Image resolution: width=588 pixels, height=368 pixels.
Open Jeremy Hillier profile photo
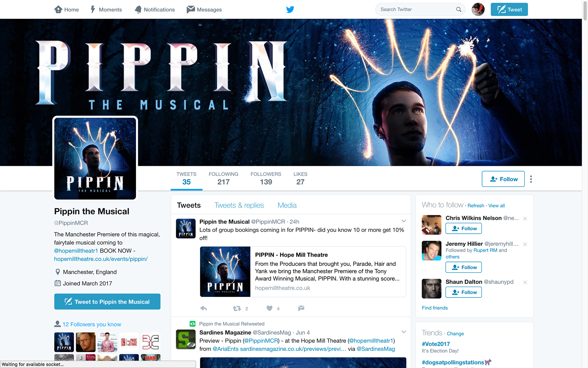432,251
